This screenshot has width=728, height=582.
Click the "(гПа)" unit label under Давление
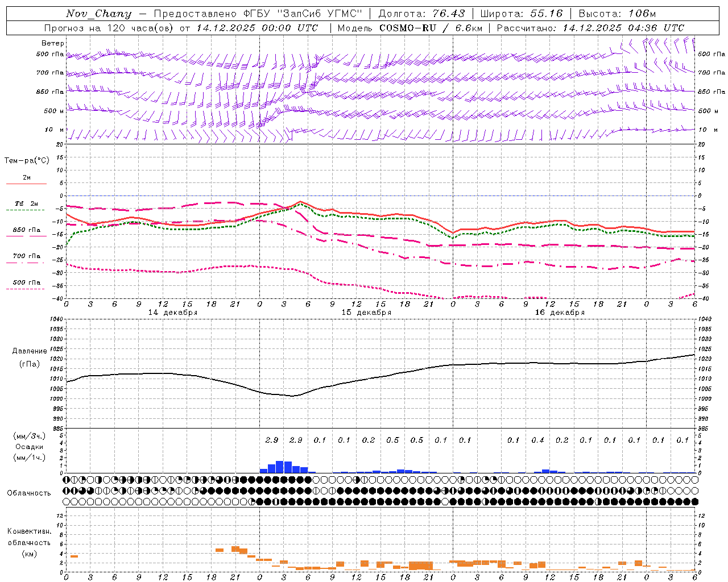coord(30,364)
